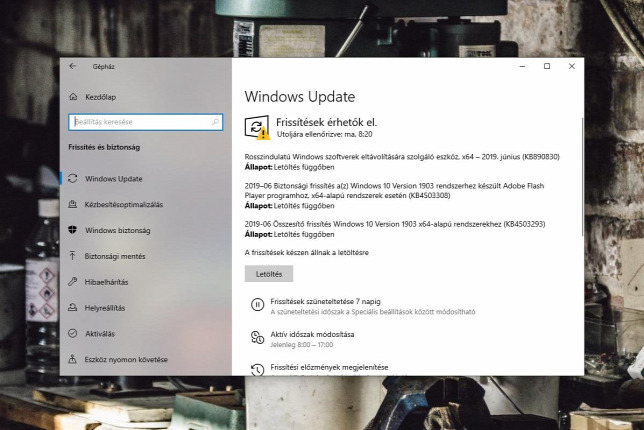
Task: Click the 'Frissítés és biztonság' section header
Action: tap(104, 147)
